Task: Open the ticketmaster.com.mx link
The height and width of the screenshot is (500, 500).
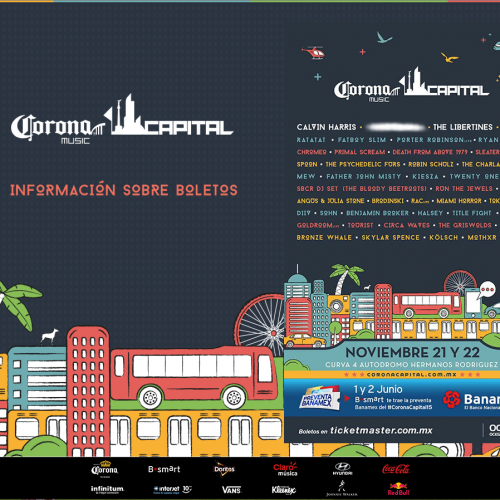Action: pos(381,430)
